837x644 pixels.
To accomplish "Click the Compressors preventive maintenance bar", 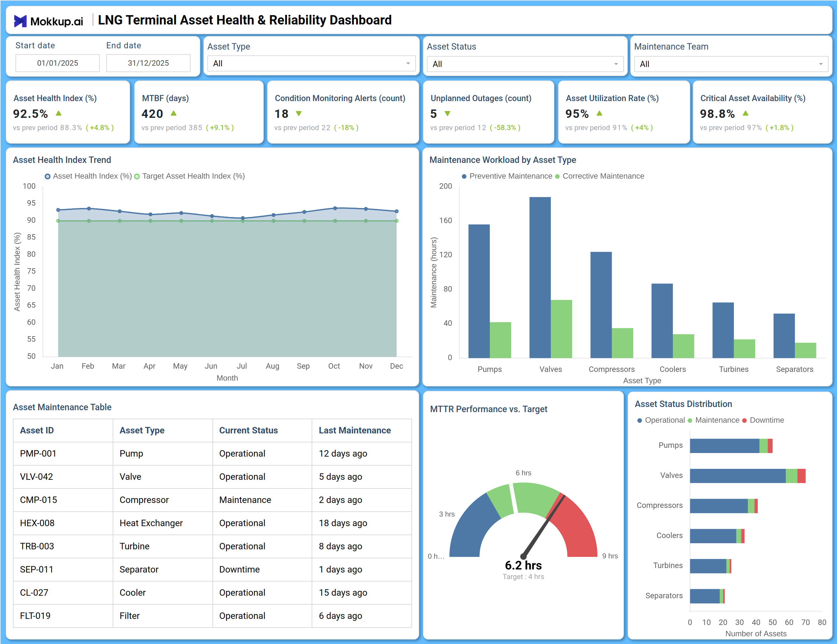I will pos(601,305).
